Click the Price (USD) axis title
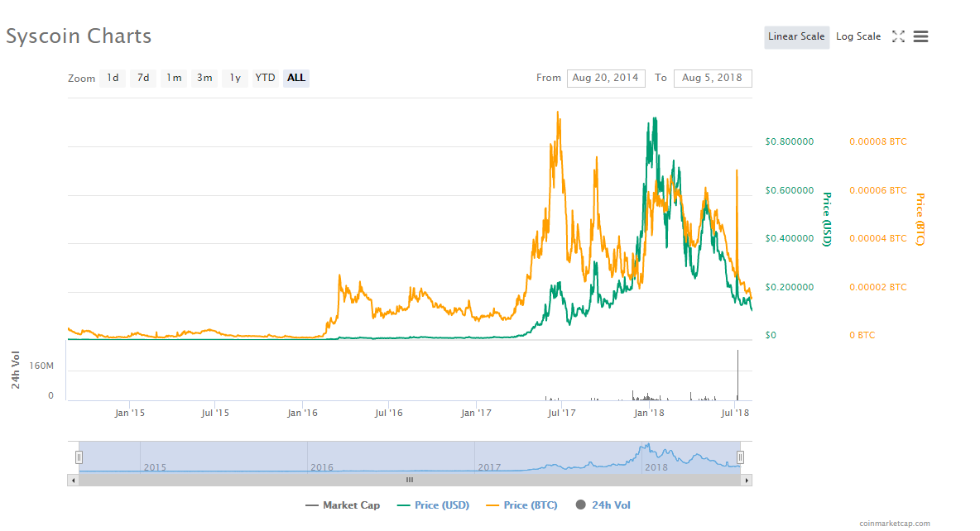 tap(826, 219)
